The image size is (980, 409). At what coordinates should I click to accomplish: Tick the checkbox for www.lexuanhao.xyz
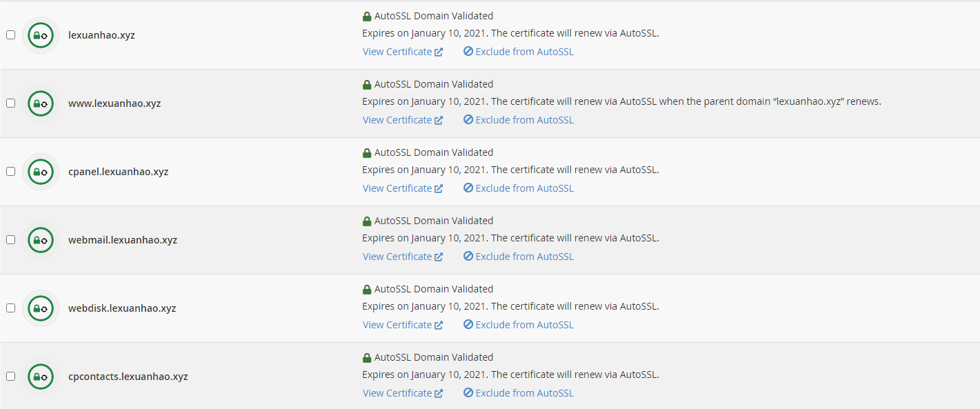(x=10, y=103)
